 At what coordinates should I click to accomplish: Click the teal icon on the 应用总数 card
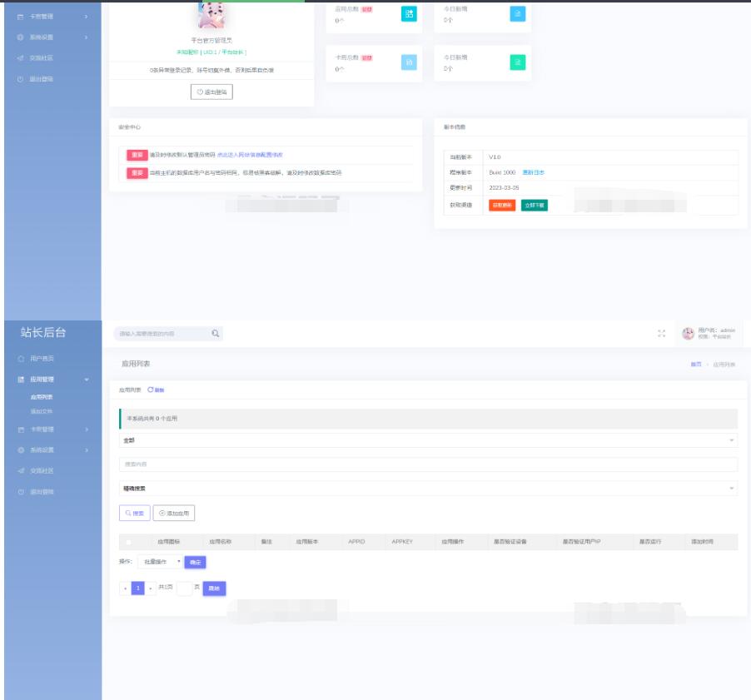pyautogui.click(x=409, y=13)
